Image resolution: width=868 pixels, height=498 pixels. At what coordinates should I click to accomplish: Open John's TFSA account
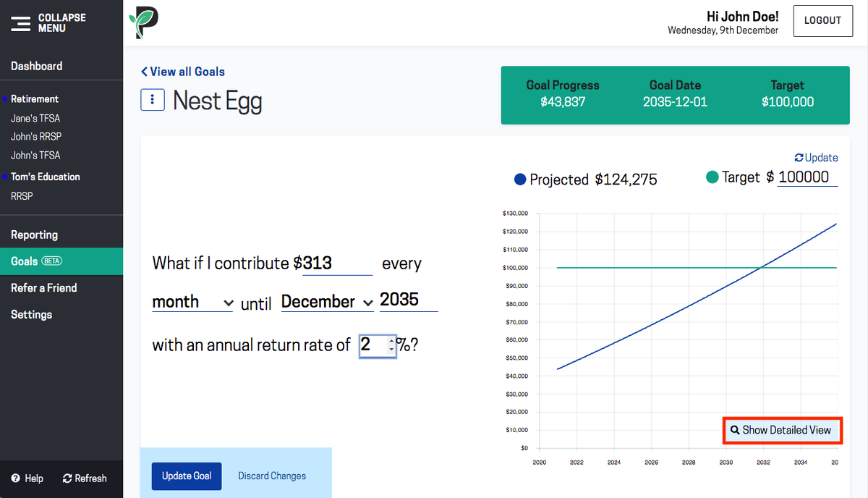point(35,156)
